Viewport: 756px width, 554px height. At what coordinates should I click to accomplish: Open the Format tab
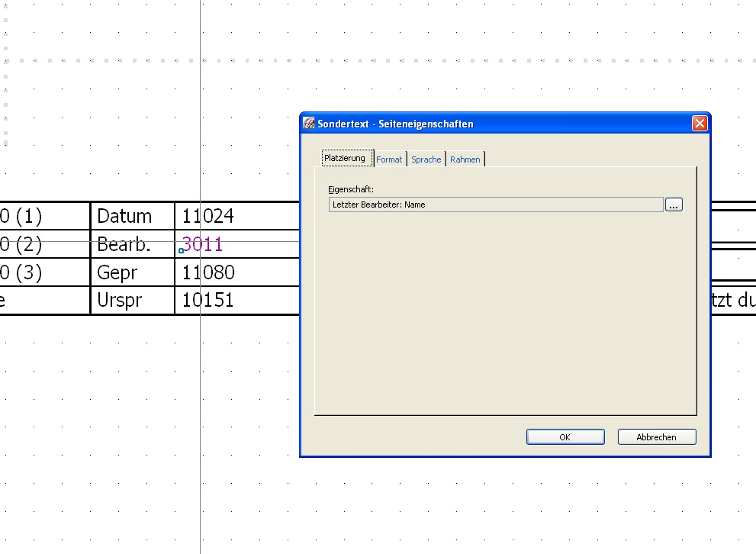click(x=389, y=159)
